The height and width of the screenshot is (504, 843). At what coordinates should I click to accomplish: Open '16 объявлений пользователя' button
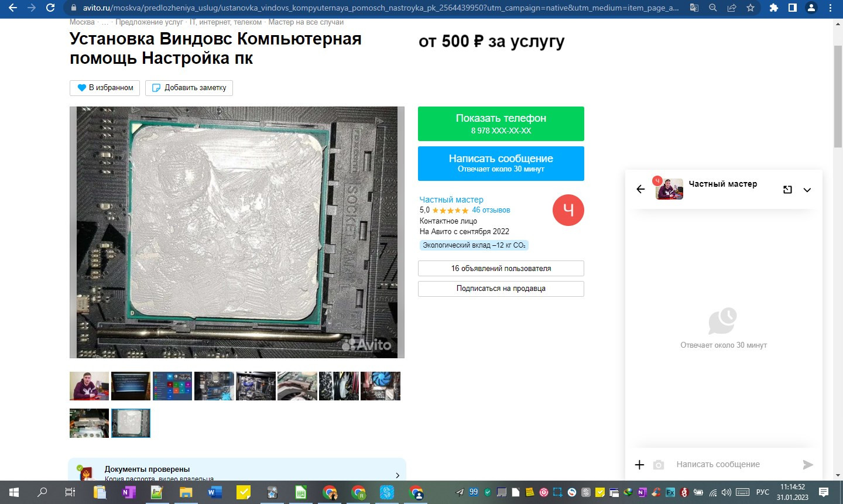point(501,268)
